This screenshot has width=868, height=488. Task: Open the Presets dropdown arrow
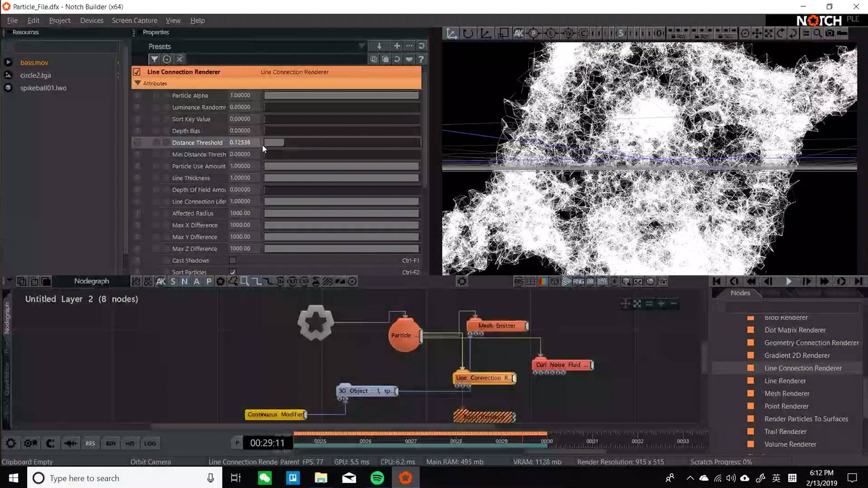click(x=361, y=46)
